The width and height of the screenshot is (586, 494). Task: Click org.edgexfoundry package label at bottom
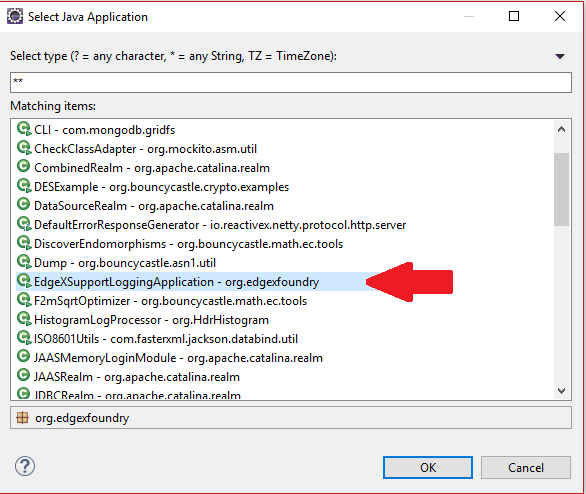(82, 418)
